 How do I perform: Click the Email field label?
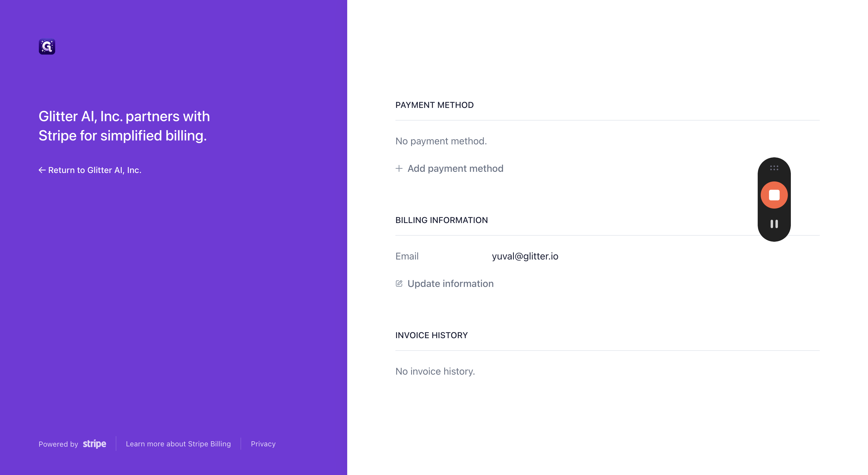click(407, 256)
